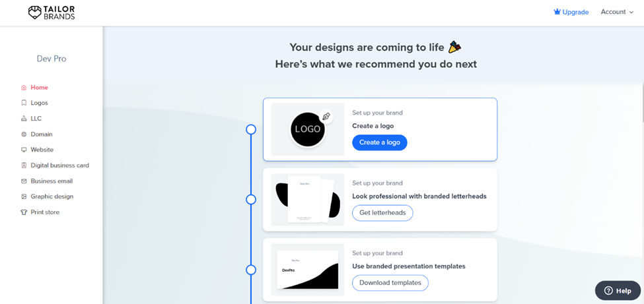The width and height of the screenshot is (644, 304).
Task: Click the Download templates button
Action: click(x=390, y=283)
